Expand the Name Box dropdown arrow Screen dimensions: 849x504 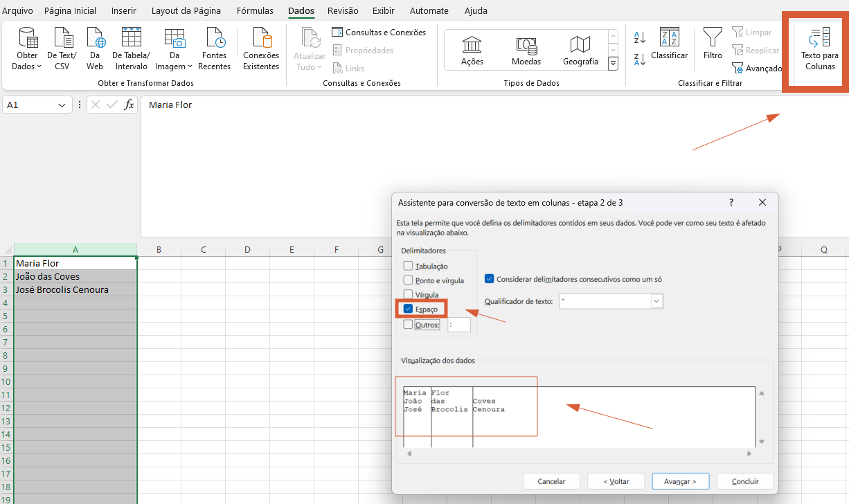point(62,105)
